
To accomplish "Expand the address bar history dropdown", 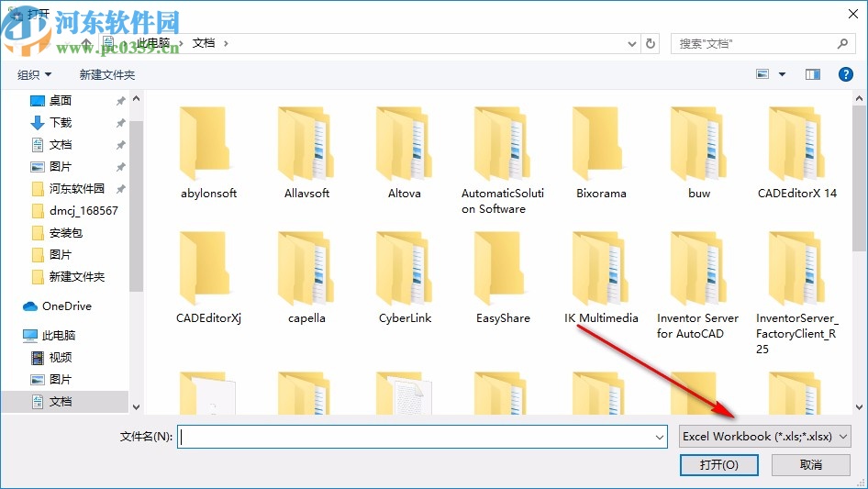I will point(631,44).
